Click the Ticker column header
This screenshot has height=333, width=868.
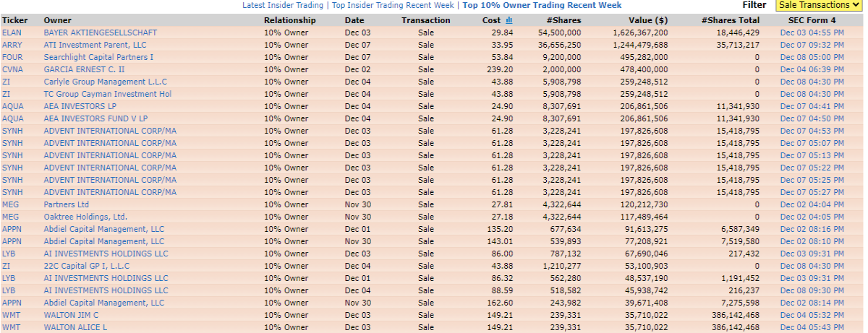(14, 20)
